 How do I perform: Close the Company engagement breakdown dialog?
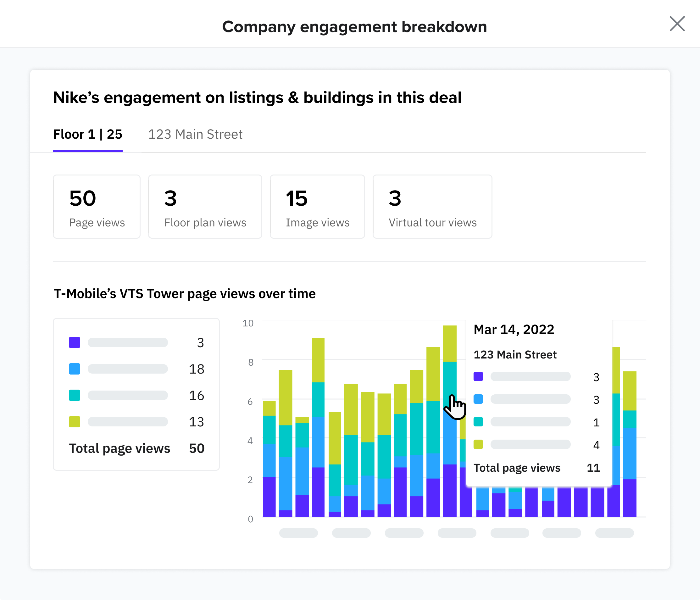point(677,24)
